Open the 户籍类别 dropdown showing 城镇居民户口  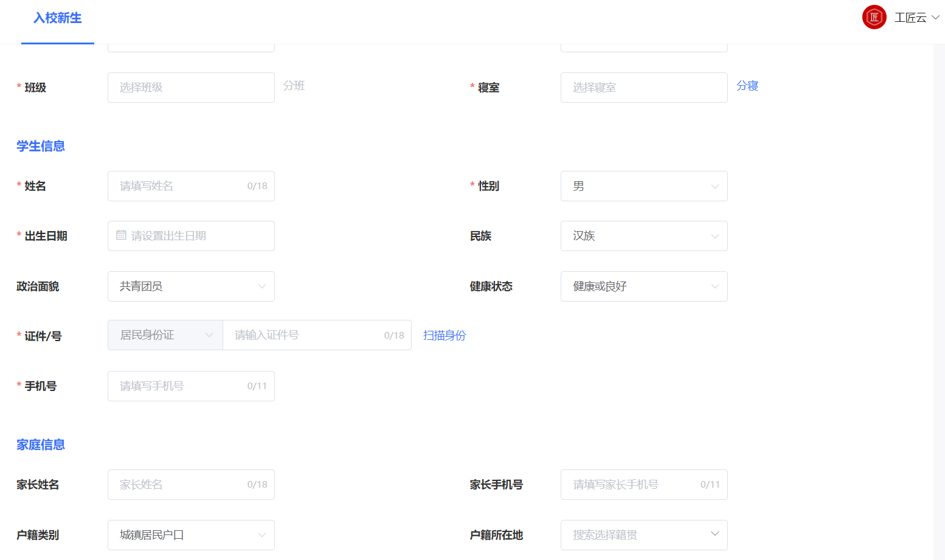261,534
